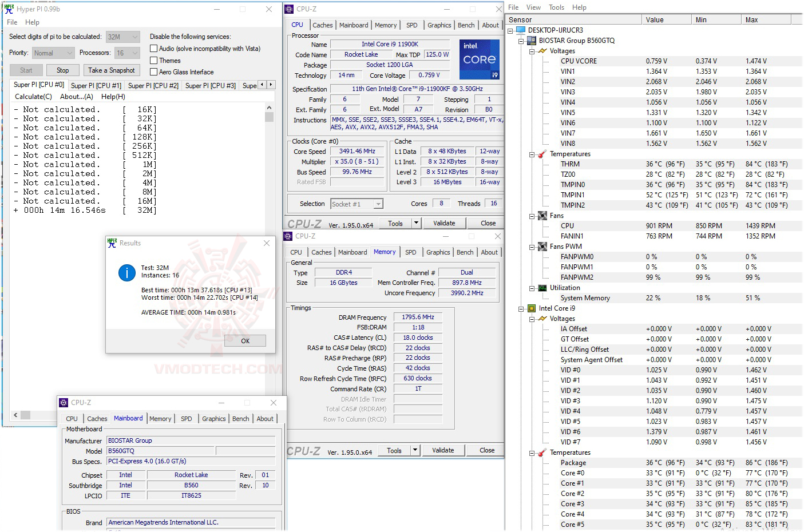Screen dimensions: 804x532
Task: Click Take a Snapshot button
Action: tap(112, 70)
